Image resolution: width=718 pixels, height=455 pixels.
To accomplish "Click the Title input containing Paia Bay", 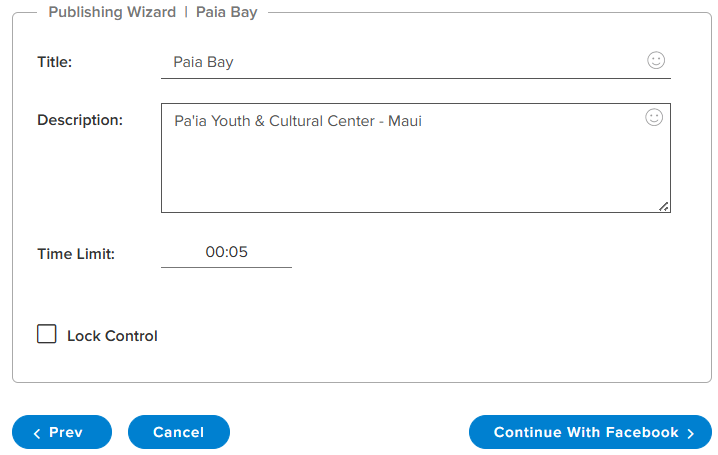I will 416,63.
